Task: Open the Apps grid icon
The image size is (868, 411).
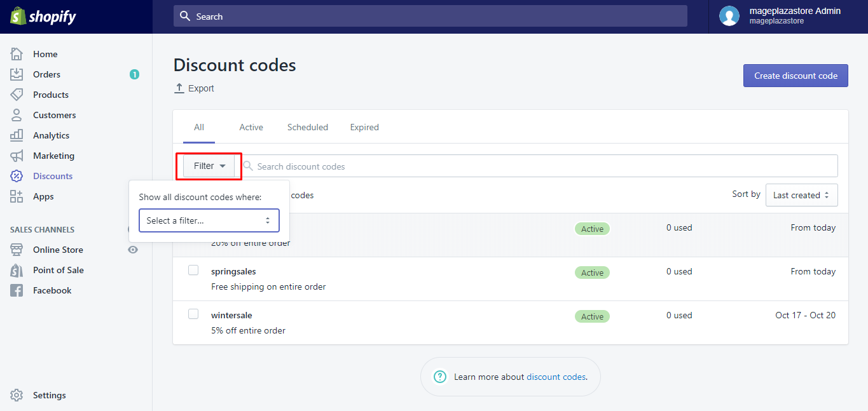Action: point(17,196)
